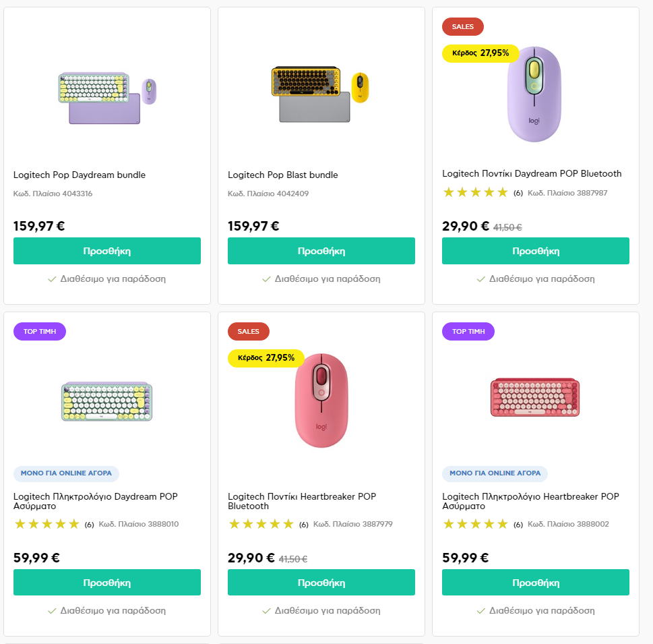Click the Logitech Pop Blast bundle product image

(x=321, y=93)
